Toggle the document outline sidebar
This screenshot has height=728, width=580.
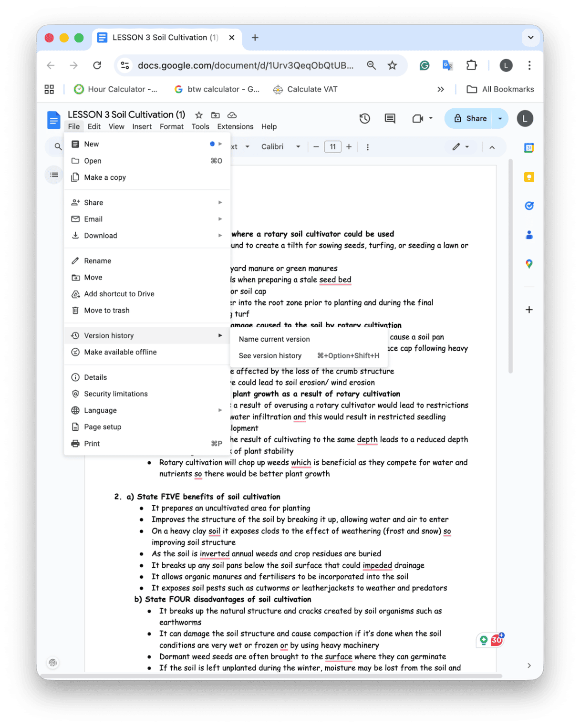(54, 175)
